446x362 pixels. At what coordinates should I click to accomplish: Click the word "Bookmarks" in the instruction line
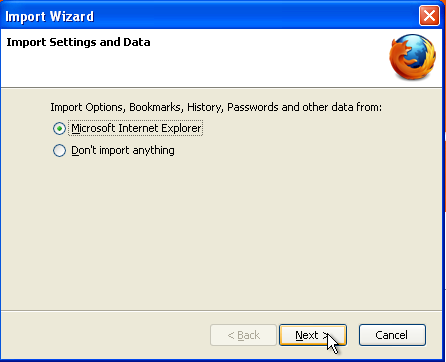156,107
